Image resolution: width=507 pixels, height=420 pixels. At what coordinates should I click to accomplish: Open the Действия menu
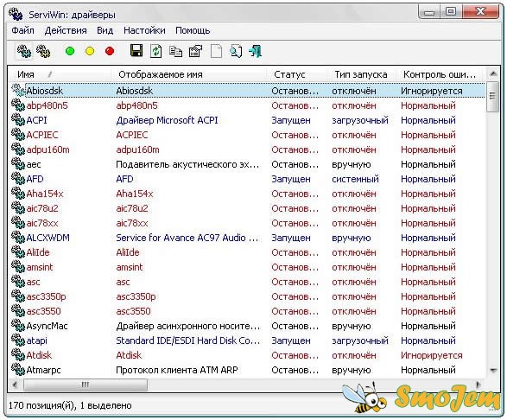pyautogui.click(x=66, y=30)
